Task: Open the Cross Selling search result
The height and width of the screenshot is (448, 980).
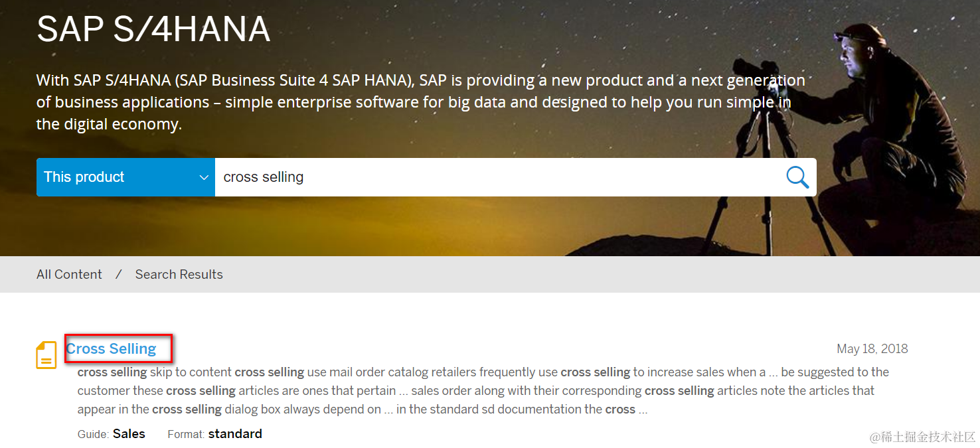Action: click(112, 349)
